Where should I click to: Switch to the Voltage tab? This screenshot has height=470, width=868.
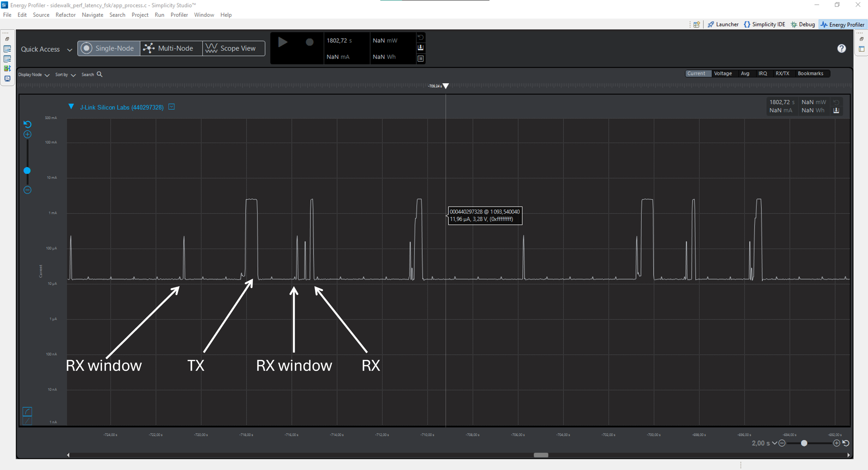(x=723, y=73)
